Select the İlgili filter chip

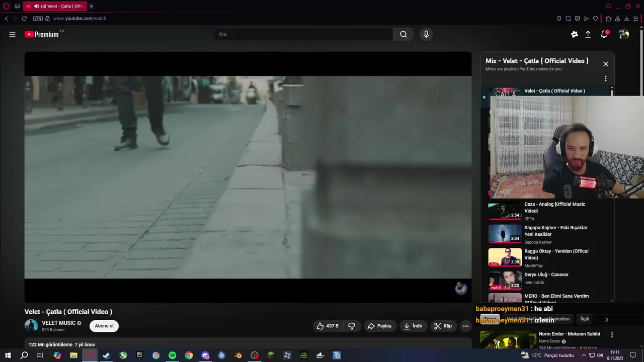point(585,319)
